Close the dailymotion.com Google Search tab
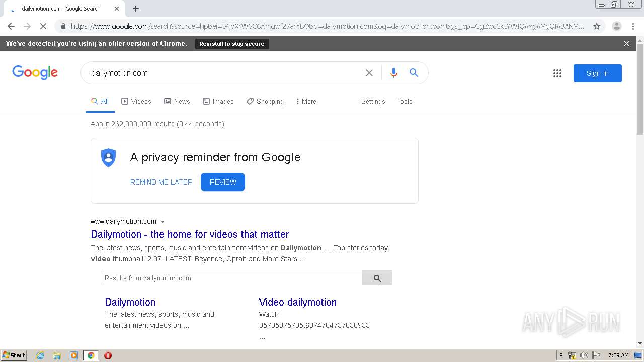Viewport: 644px width, 362px height. pyautogui.click(x=117, y=9)
